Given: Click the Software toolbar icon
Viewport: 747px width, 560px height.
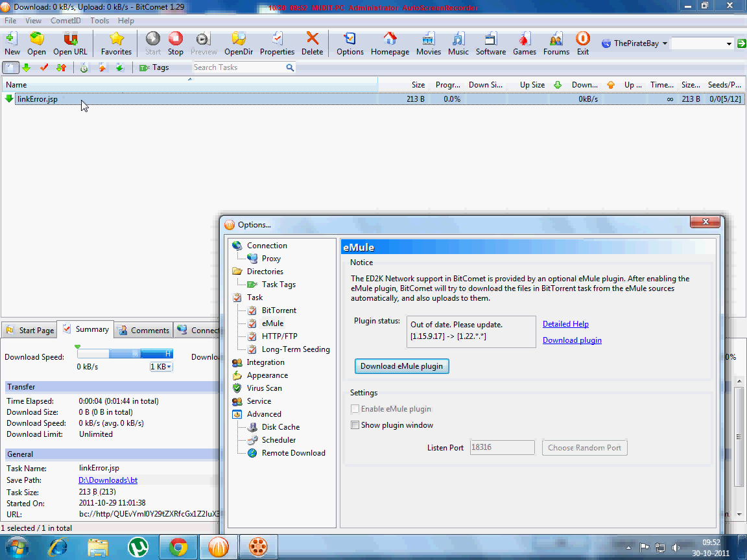Looking at the screenshot, I should coord(491,43).
